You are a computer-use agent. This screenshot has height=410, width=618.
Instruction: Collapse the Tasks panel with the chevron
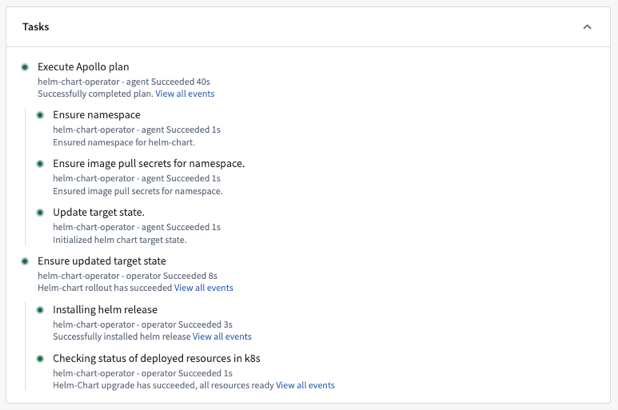click(x=587, y=27)
